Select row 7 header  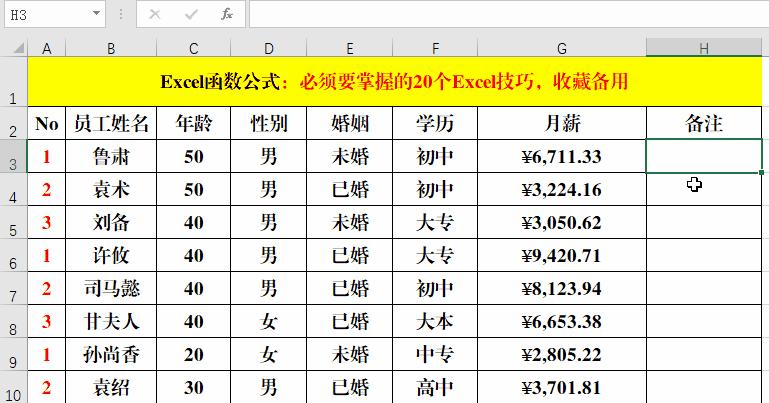[13, 288]
